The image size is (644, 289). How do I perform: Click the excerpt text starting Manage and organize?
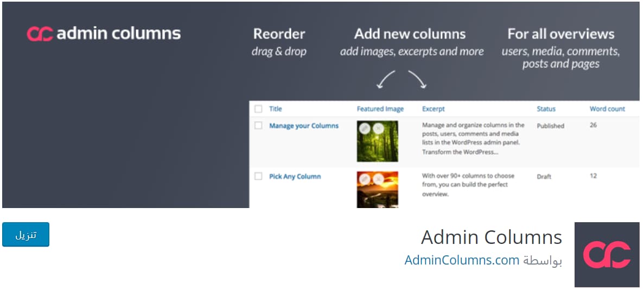click(x=473, y=139)
